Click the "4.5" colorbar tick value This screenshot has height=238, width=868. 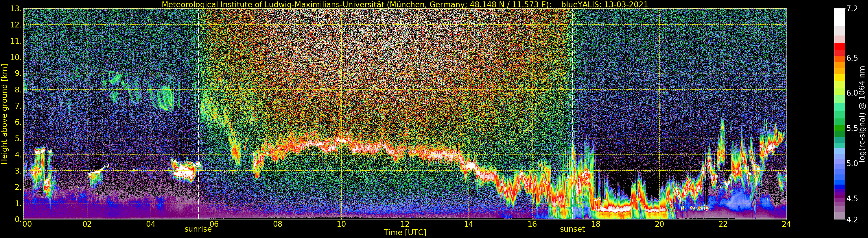pyautogui.click(x=852, y=198)
